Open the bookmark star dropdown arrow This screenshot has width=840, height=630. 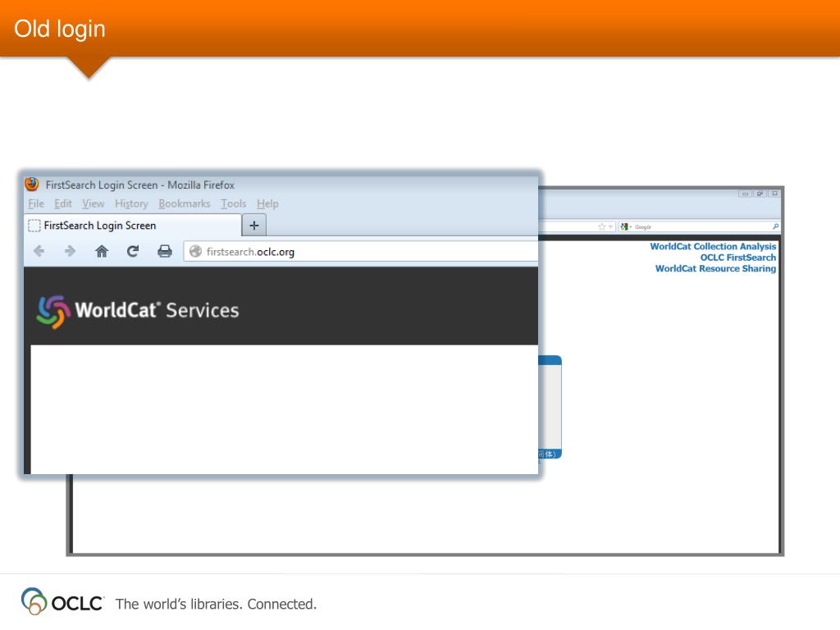point(611,226)
